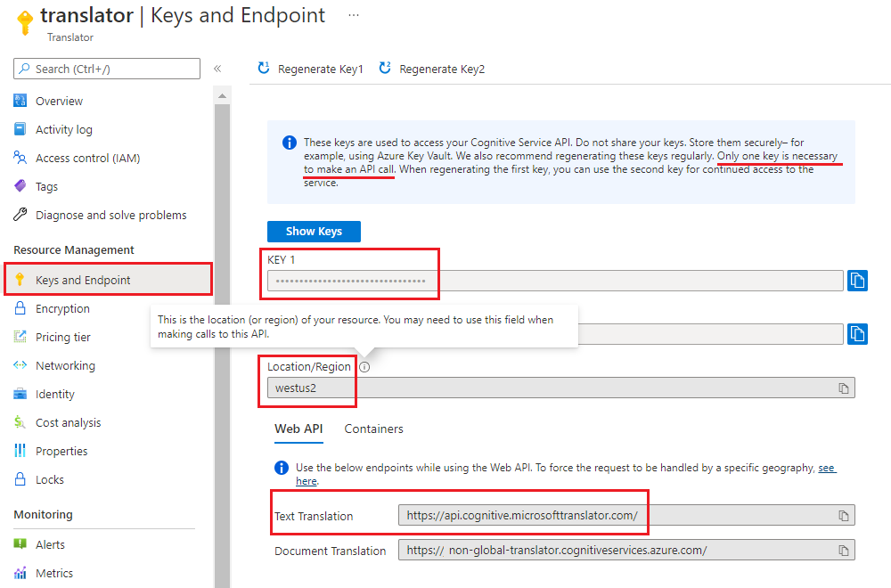Viewport: 891px width, 588px height.
Task: Copy the Text Translation endpoint URL
Action: (843, 516)
